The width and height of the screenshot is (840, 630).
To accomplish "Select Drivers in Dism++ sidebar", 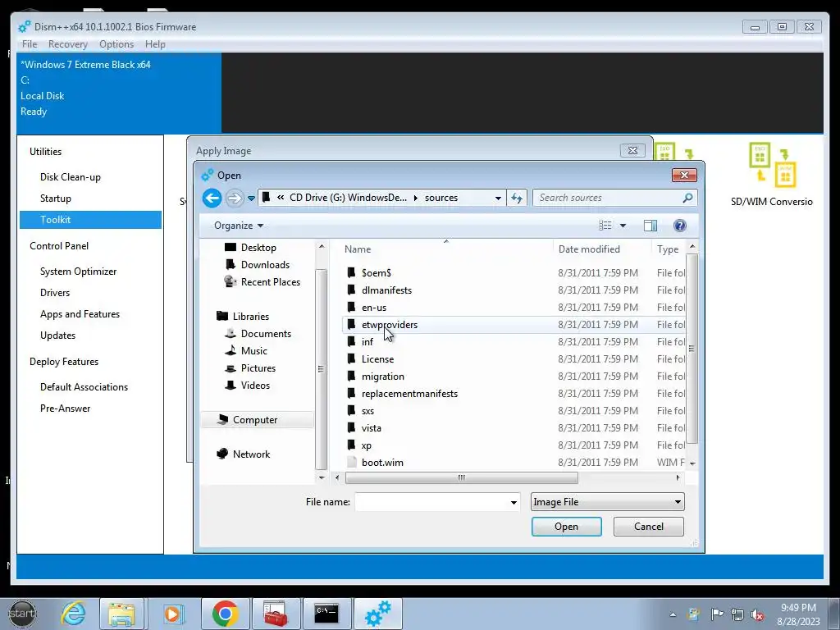I will 55,293.
